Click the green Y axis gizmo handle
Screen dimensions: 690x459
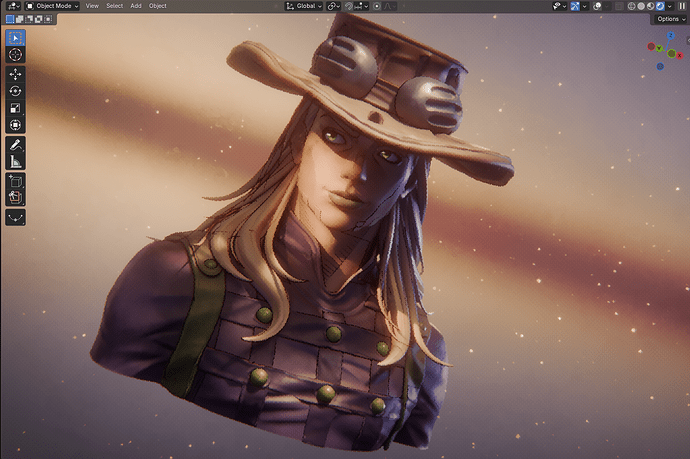(x=659, y=48)
